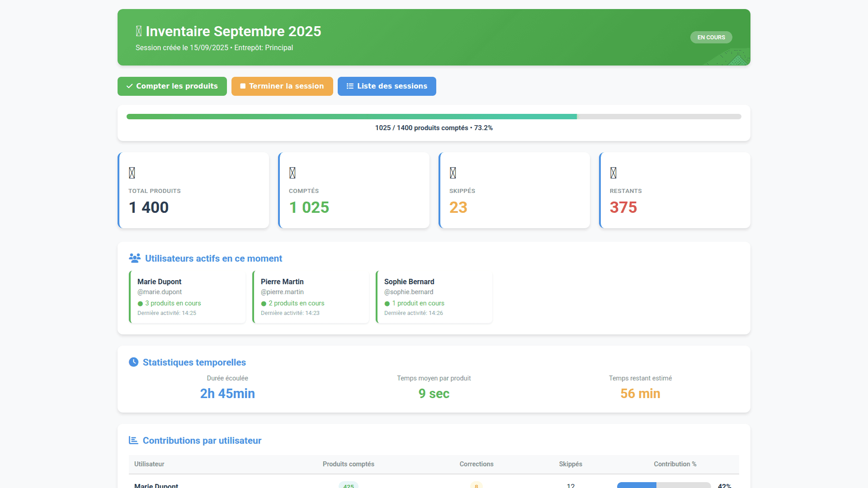The height and width of the screenshot is (488, 868).
Task: Select the users icon next to Utilisateurs actifs
Action: (x=135, y=258)
